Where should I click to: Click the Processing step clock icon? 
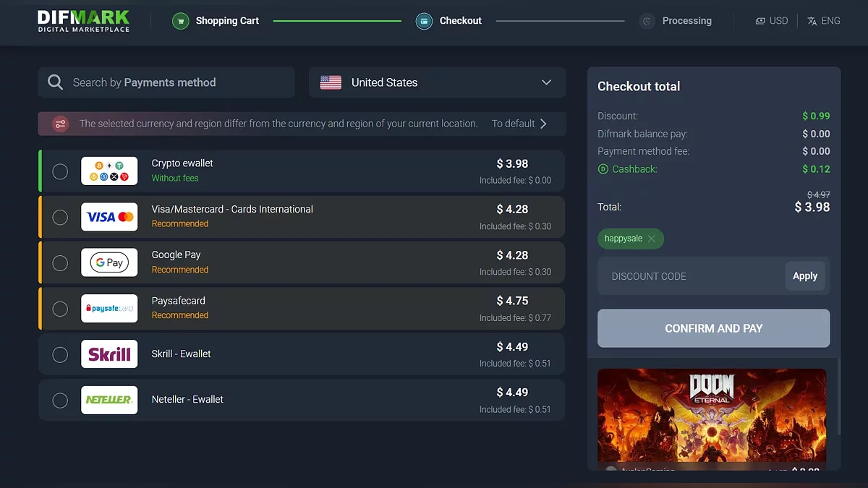point(647,21)
